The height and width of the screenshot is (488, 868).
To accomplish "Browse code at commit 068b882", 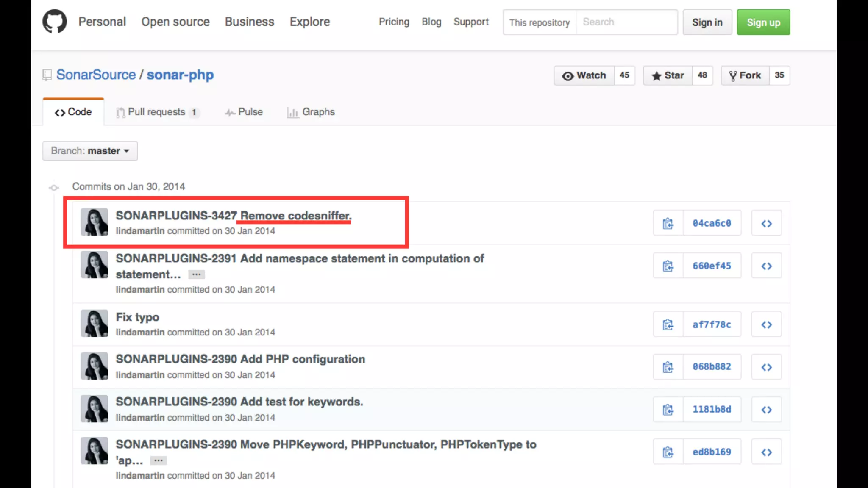I will 766,367.
